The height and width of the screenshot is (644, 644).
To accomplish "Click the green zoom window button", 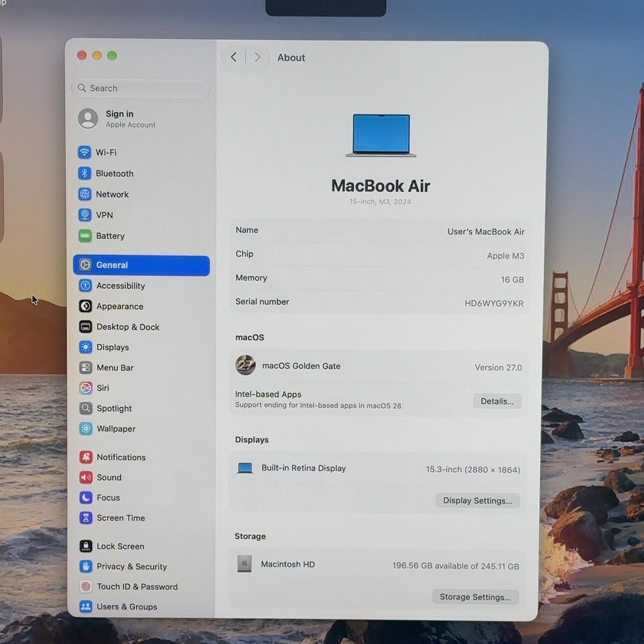I will pos(112,55).
